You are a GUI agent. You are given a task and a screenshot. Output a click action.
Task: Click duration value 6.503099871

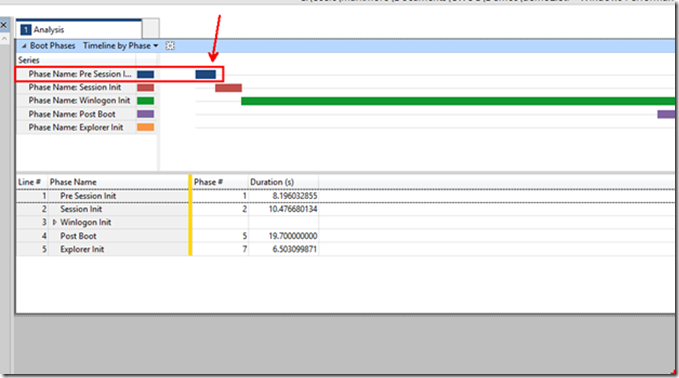coord(294,249)
